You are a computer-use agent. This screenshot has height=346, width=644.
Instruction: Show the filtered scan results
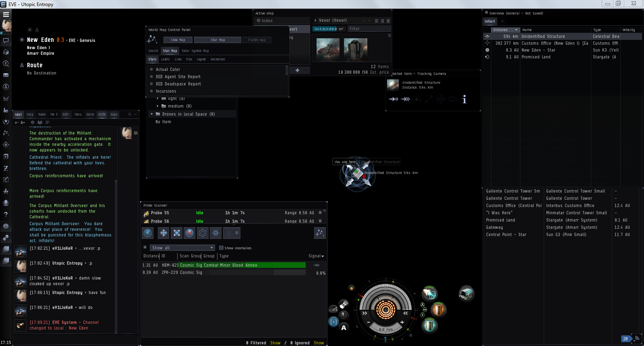click(x=275, y=343)
